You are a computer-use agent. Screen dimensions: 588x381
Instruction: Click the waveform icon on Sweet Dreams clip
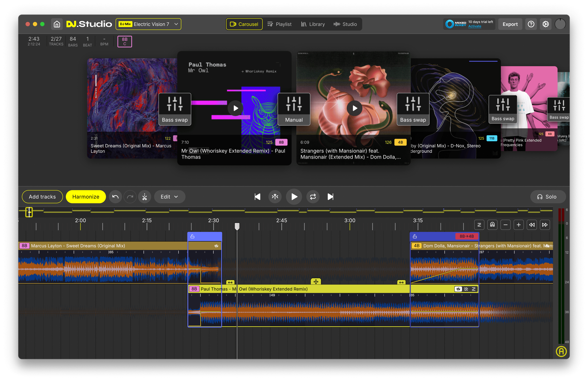click(x=216, y=246)
